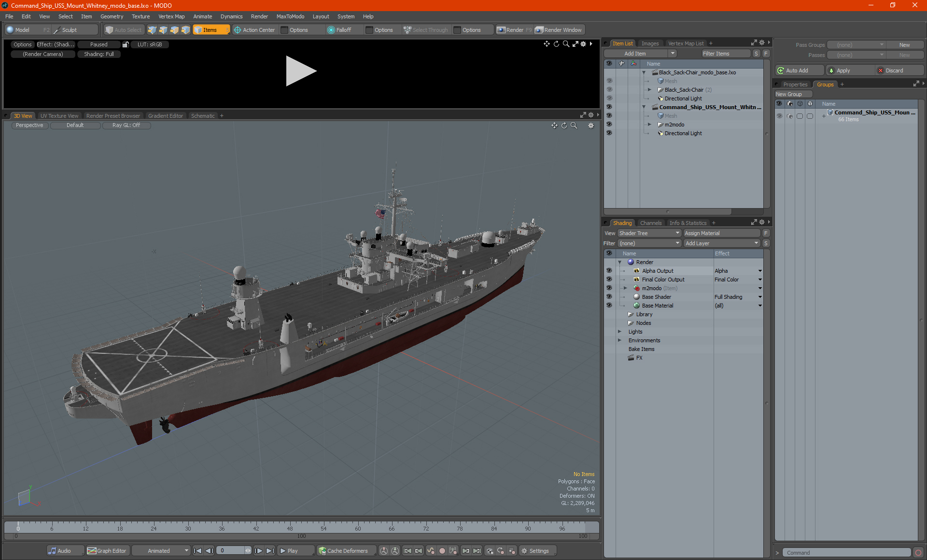Screen dimensions: 927x560
Task: Open the Texture menu
Action: tap(140, 16)
